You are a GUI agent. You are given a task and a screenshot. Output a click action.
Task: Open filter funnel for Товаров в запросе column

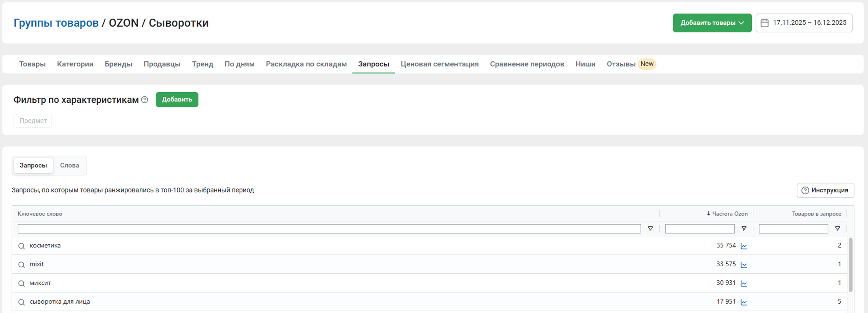coord(837,229)
